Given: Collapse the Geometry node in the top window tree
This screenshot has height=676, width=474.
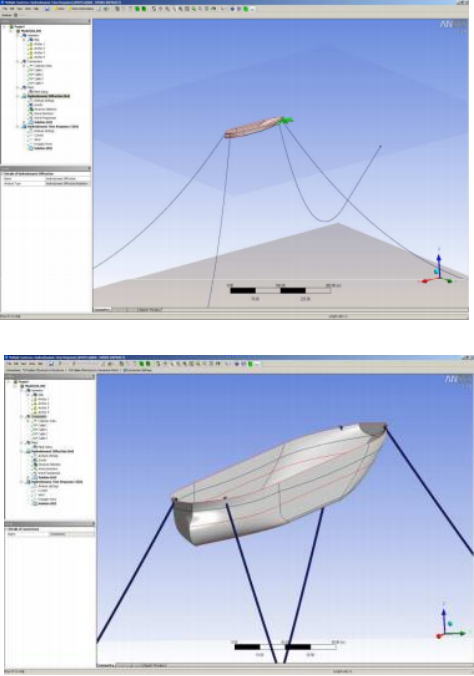Looking at the screenshot, I should [18, 35].
